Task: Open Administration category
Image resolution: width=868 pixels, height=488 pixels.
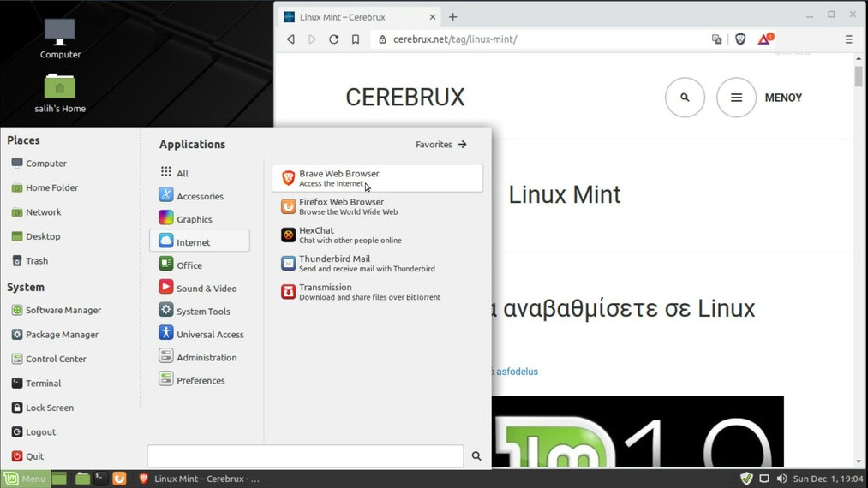Action: pyautogui.click(x=200, y=357)
